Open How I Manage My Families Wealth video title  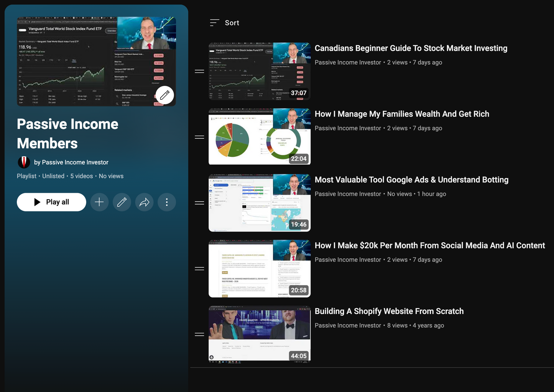click(x=402, y=114)
